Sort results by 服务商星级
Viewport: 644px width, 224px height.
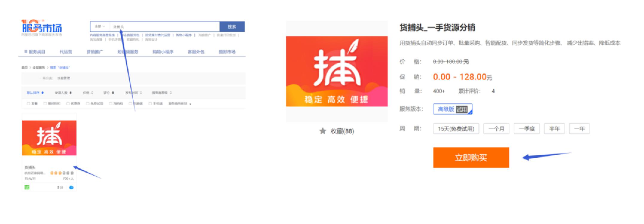(x=162, y=93)
